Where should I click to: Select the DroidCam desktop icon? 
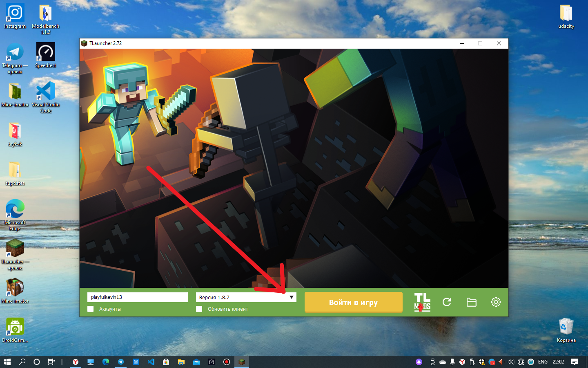point(15,330)
